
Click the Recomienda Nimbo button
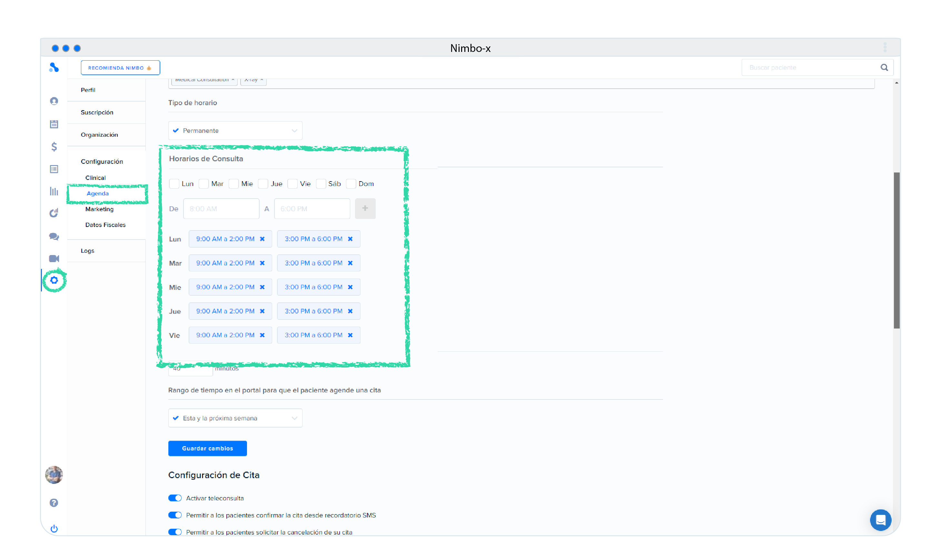120,68
